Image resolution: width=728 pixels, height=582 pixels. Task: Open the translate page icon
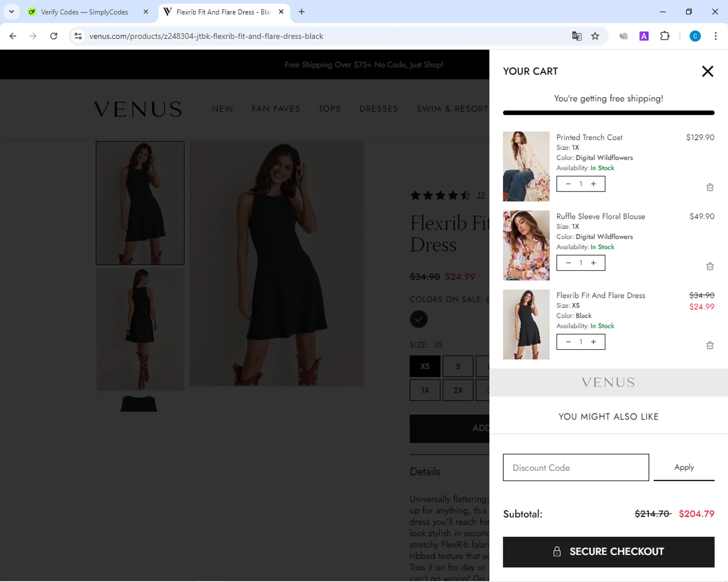(x=577, y=36)
